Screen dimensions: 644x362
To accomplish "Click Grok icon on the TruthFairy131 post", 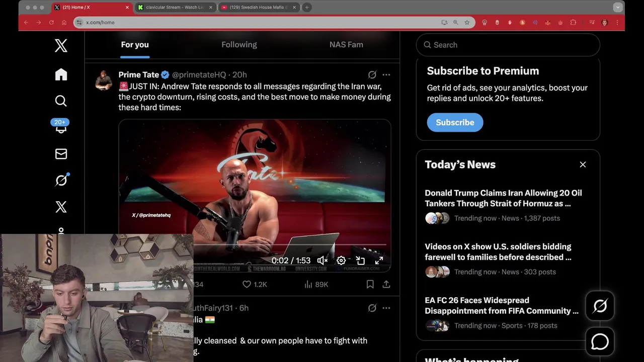I will pos(372,308).
